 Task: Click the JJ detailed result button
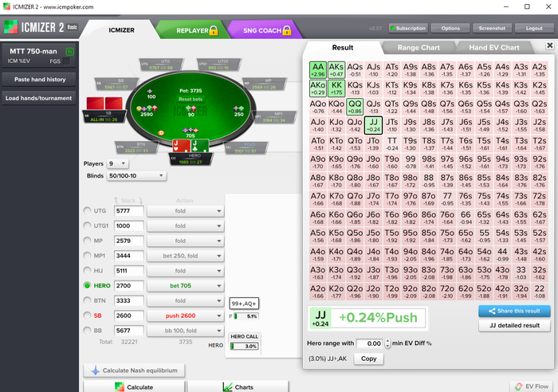click(515, 326)
